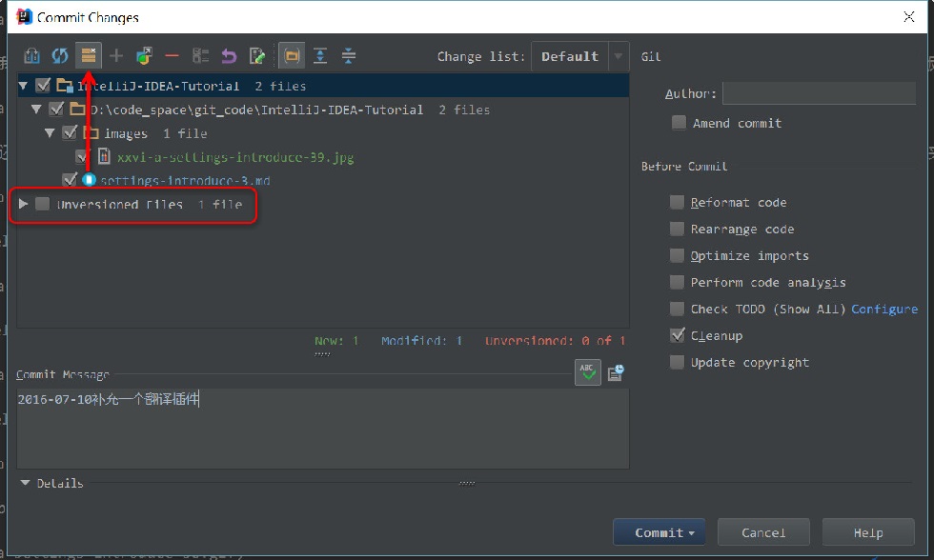
Task: Click into the Author input field
Action: tap(819, 93)
